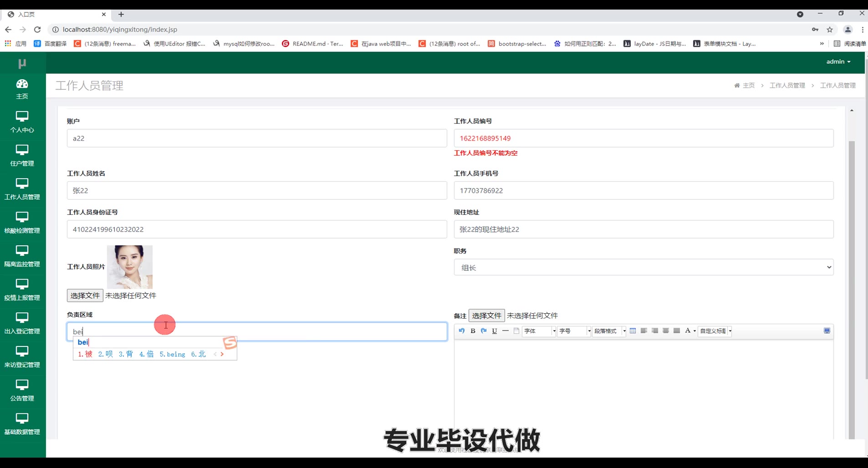The width and height of the screenshot is (868, 468).
Task: Toggle underline formatting in the editor
Action: tap(495, 331)
